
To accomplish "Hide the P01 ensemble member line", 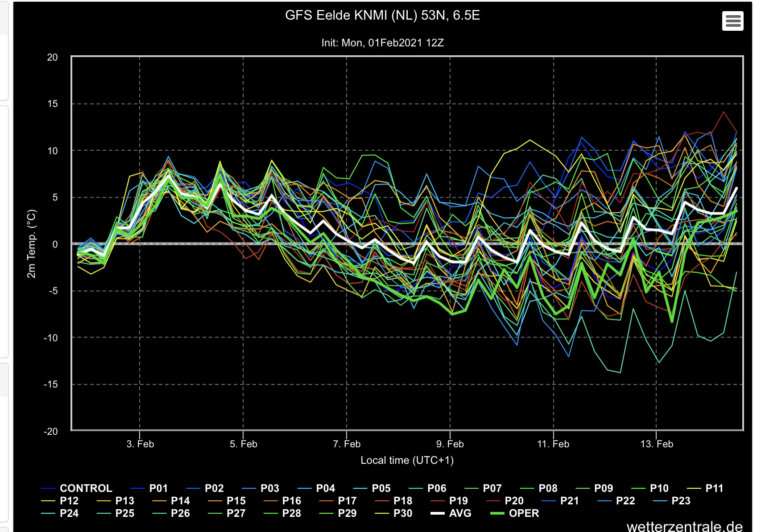I will 149,488.
